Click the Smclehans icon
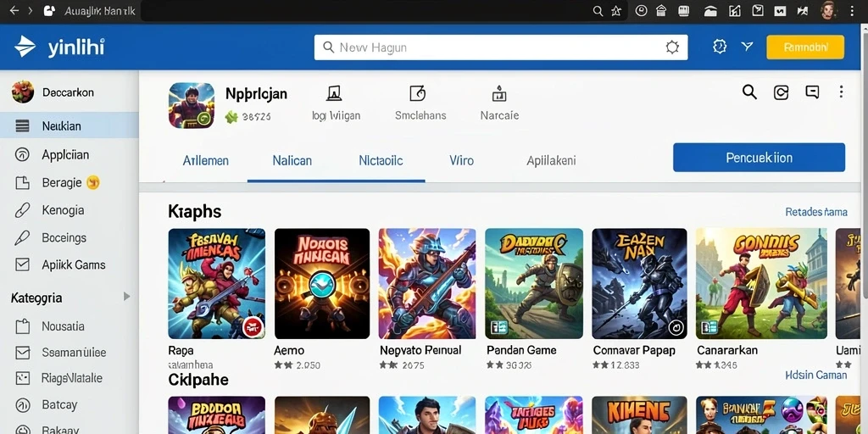Screen dimensions: 868x434 pos(417,93)
